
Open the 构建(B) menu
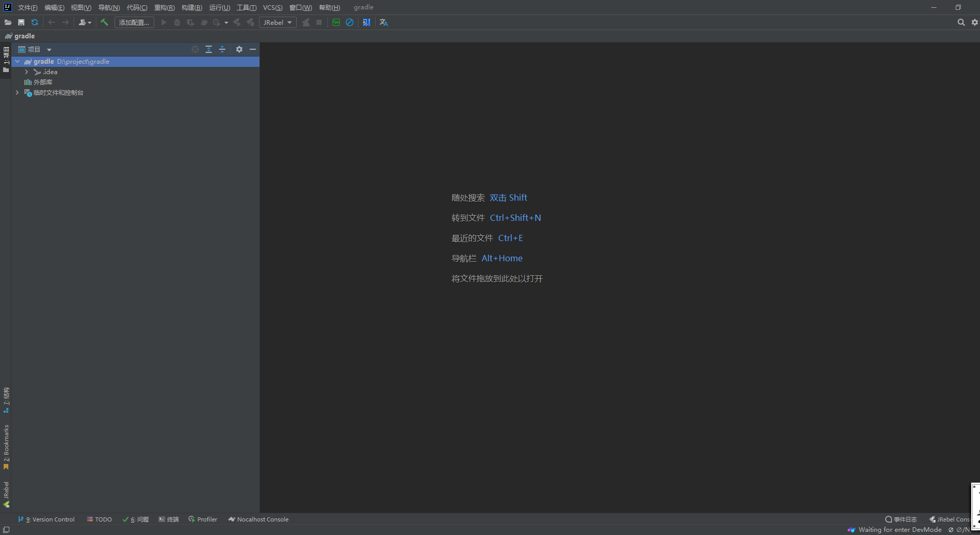point(192,7)
